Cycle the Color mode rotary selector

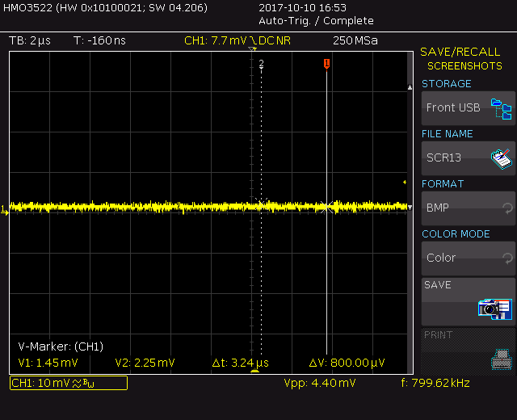click(x=506, y=258)
